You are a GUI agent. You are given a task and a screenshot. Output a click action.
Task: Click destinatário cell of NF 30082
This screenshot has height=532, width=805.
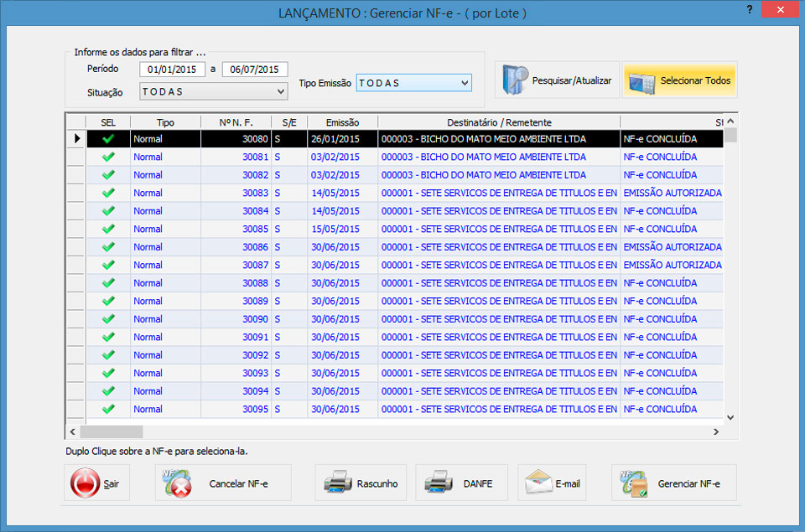click(x=499, y=175)
